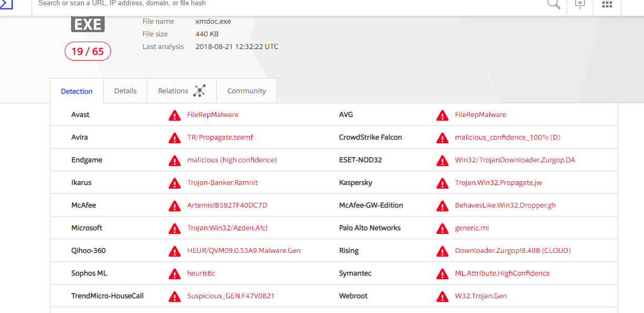Click the Qihoo-360 engine name
The height and width of the screenshot is (313, 644).
click(x=88, y=251)
